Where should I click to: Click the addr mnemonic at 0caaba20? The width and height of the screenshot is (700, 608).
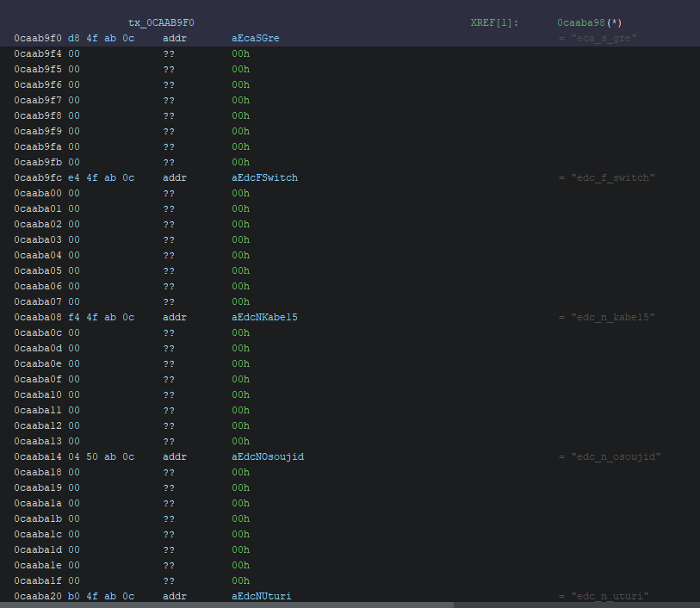point(174,596)
